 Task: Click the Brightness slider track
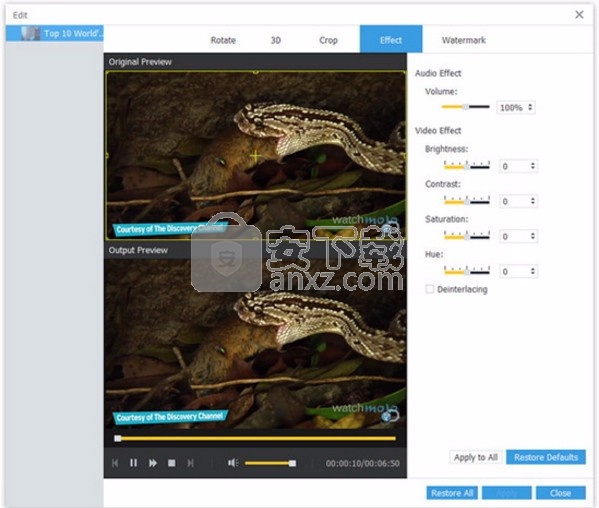pos(467,166)
